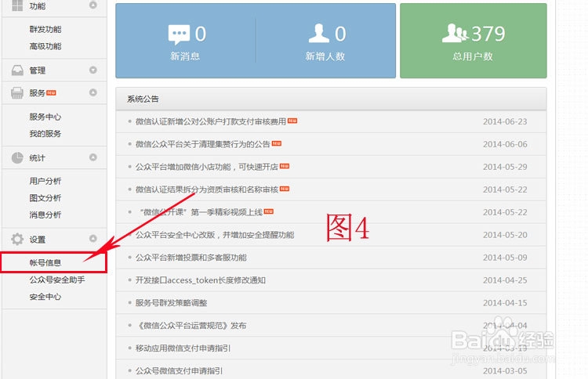Image resolution: width=588 pixels, height=379 pixels.
Task: Click the 379 total users number
Action: pos(488,34)
